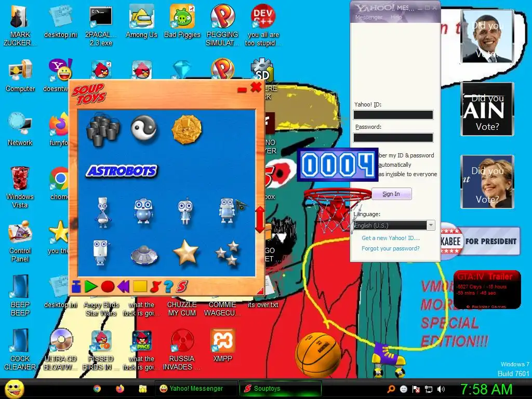Click the volume speaker tray icon
532x399 pixels.
coord(441,389)
